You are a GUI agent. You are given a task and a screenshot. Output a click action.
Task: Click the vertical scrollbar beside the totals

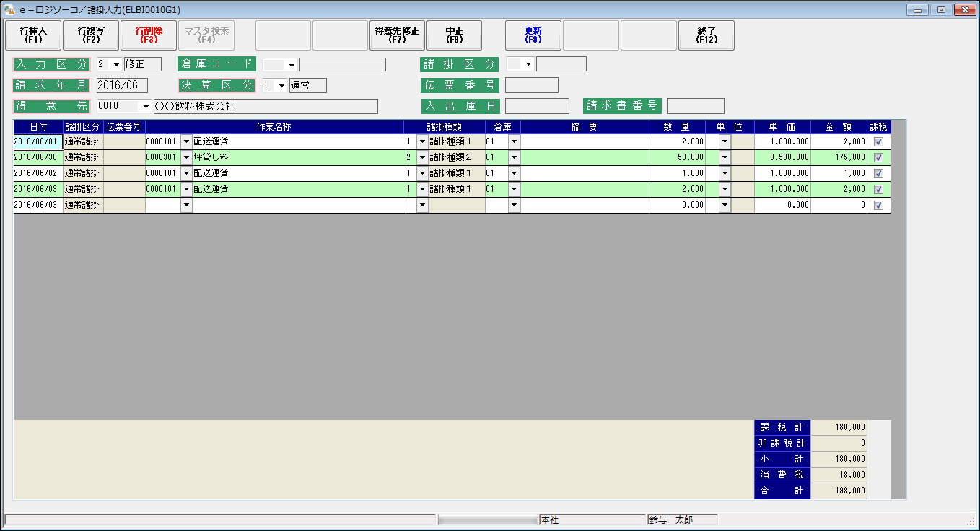click(x=898, y=459)
